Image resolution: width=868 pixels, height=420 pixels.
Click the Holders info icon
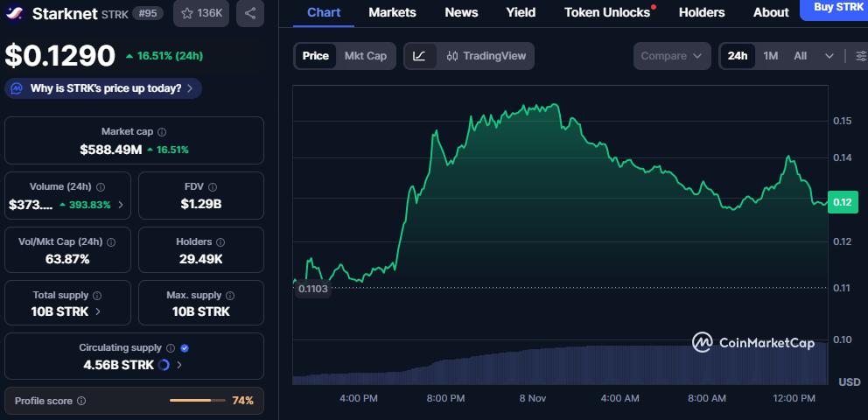(229, 241)
